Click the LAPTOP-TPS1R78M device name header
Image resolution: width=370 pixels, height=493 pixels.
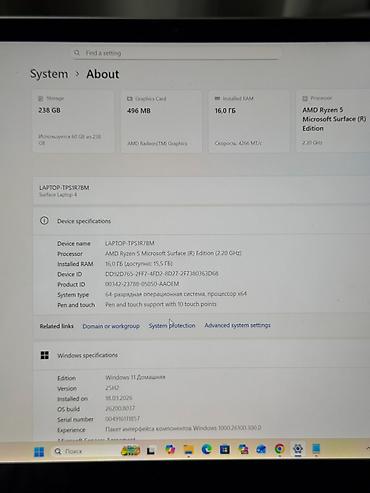click(x=64, y=188)
